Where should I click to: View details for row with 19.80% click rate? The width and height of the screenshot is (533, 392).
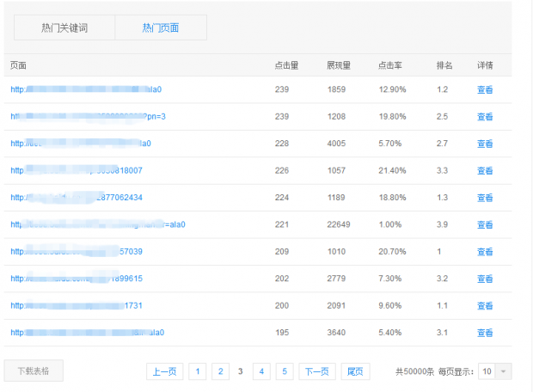click(x=485, y=116)
